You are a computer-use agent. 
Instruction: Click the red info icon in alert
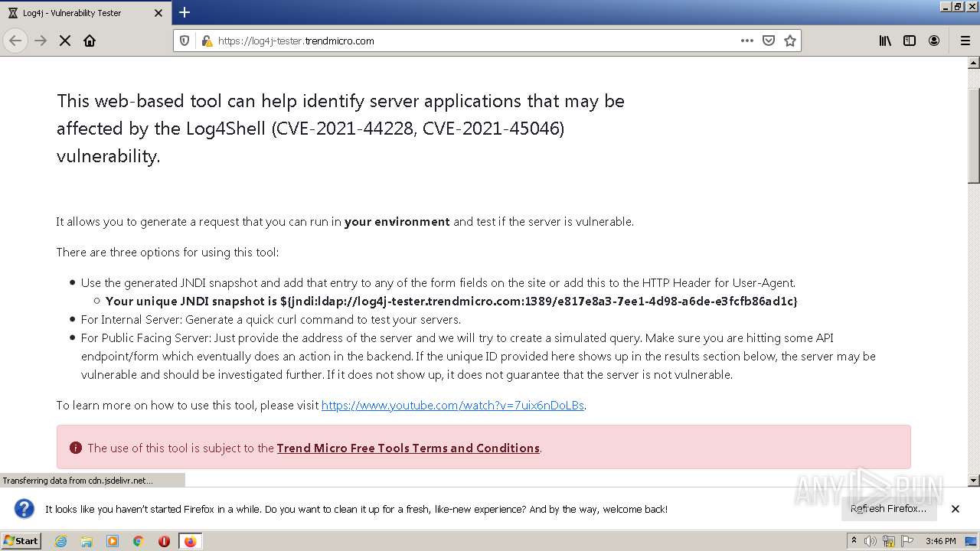75,448
